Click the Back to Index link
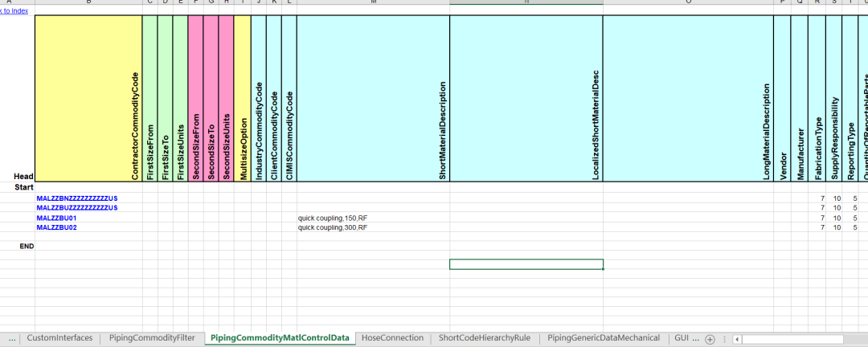Viewport: 868px width, 347px height. [14, 10]
